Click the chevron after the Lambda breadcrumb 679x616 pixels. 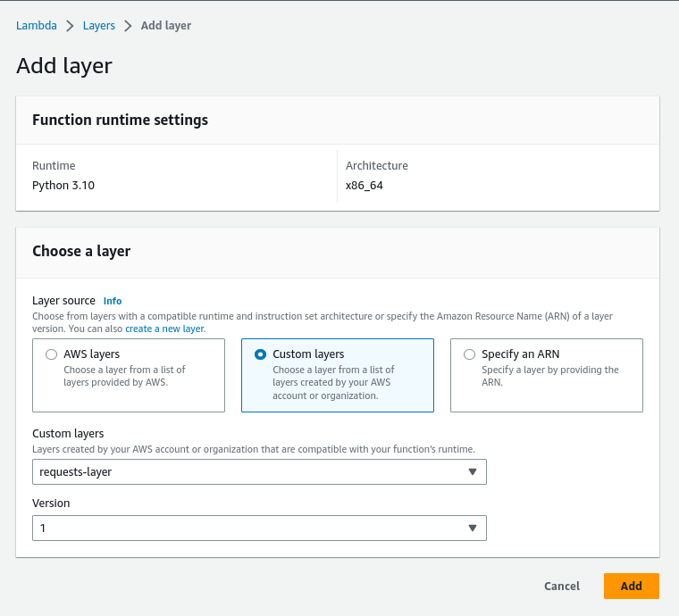[70, 26]
